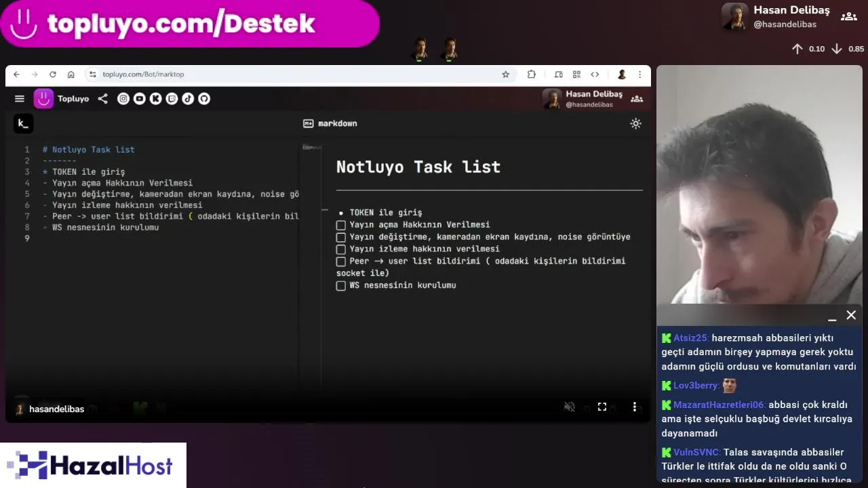Click the group people icon in page header
The image size is (868, 488).
click(x=637, y=99)
